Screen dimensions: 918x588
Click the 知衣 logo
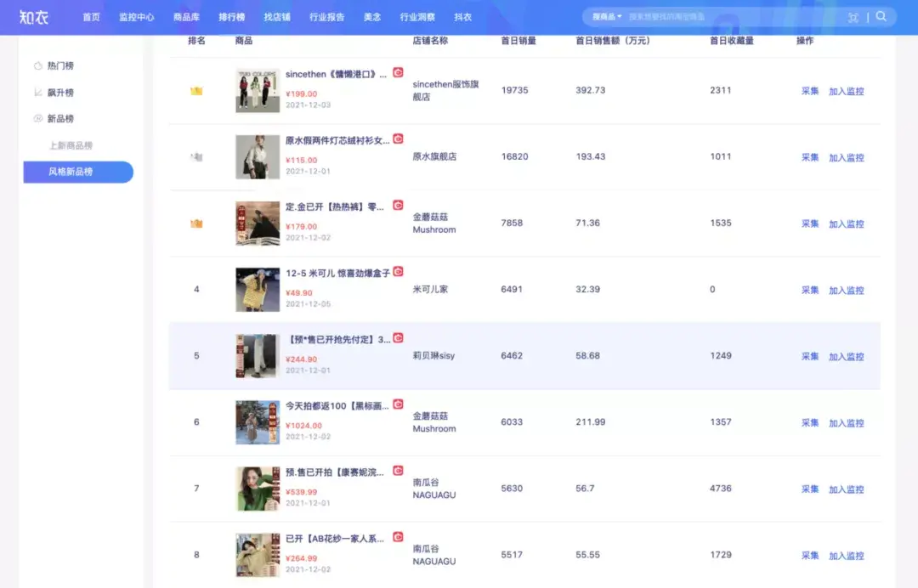point(33,17)
